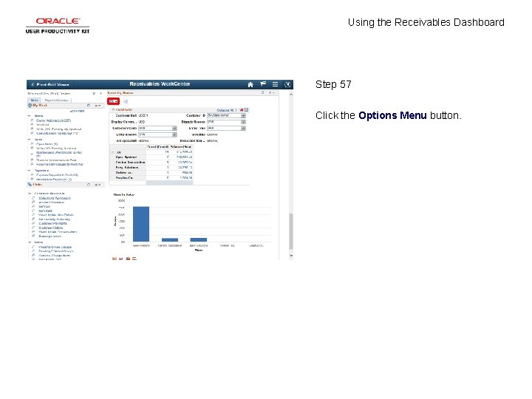The image size is (532, 399).
Task: Open Incomplete Payments link
Action: [54, 179]
